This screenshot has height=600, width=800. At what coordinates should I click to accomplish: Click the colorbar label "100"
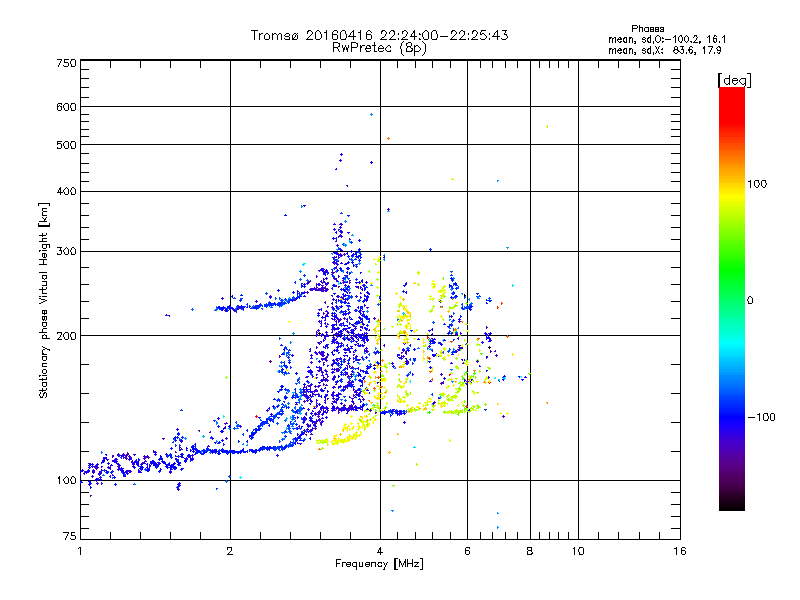point(757,184)
